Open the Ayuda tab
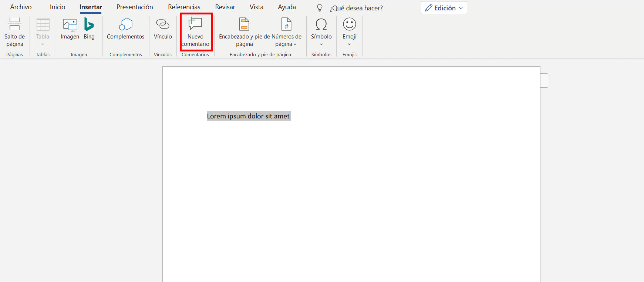The width and height of the screenshot is (644, 282). click(287, 7)
